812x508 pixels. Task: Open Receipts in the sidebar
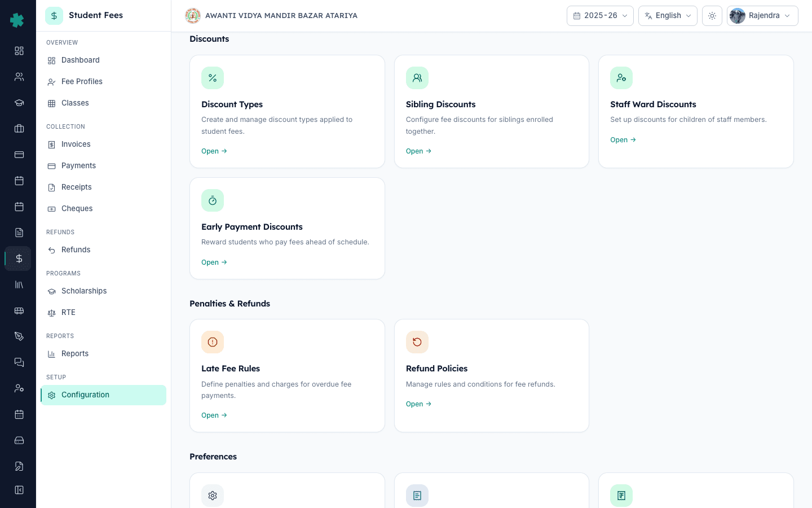[103, 187]
